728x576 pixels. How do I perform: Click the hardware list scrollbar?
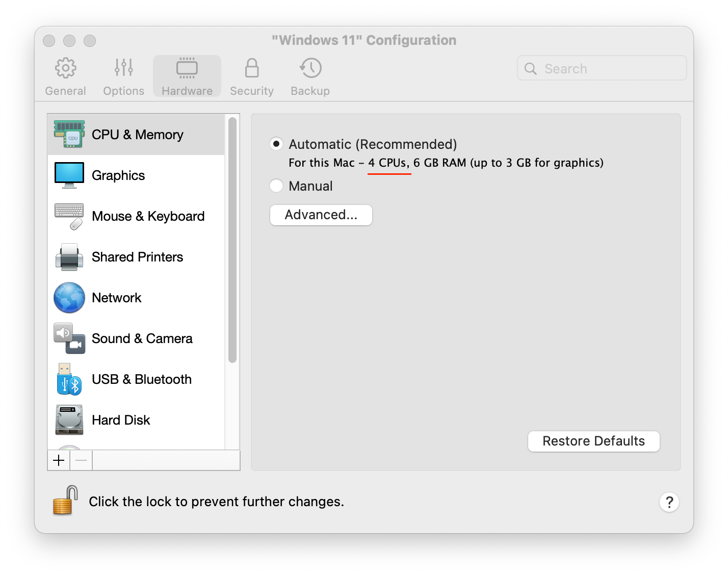tap(232, 240)
